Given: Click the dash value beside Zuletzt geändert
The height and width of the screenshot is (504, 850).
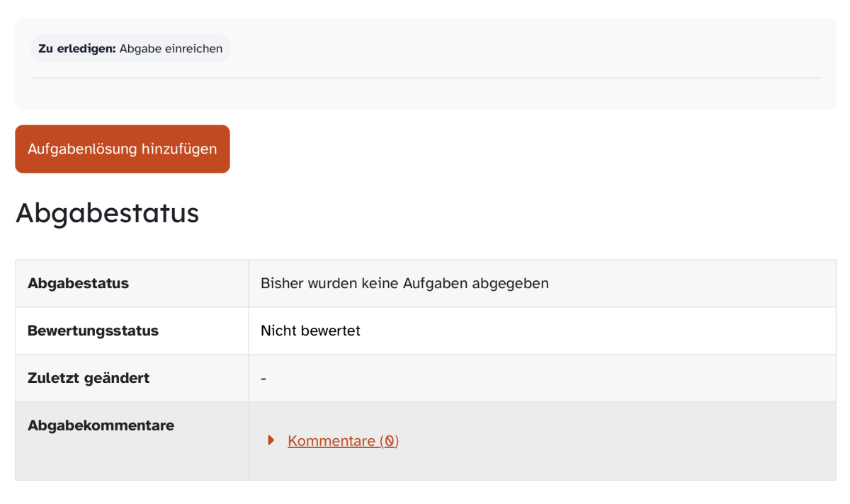Looking at the screenshot, I should pos(263,379).
